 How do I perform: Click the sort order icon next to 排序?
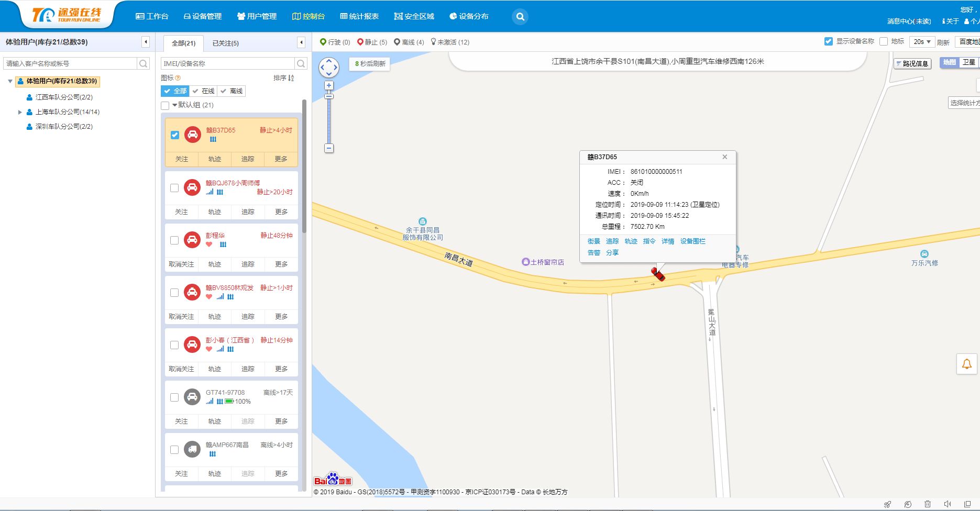point(291,78)
